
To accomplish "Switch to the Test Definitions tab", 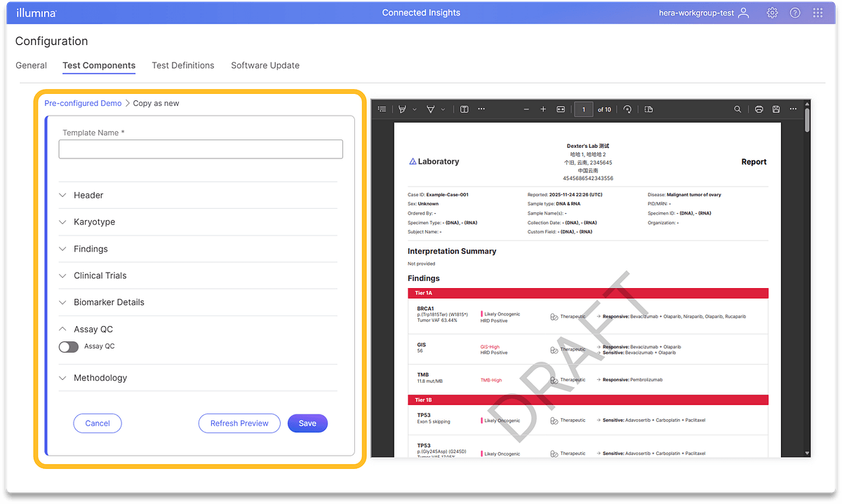I will tap(183, 65).
